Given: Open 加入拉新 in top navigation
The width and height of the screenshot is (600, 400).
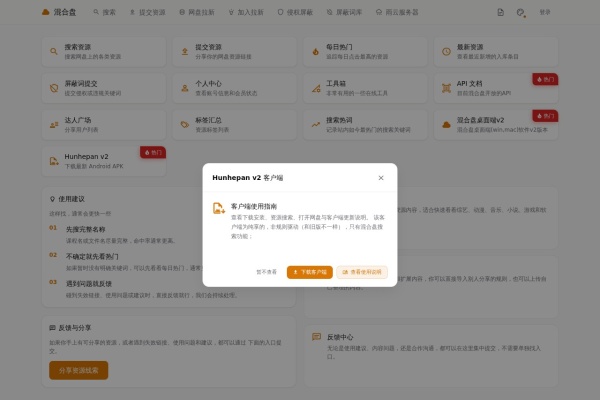Looking at the screenshot, I should coord(246,12).
